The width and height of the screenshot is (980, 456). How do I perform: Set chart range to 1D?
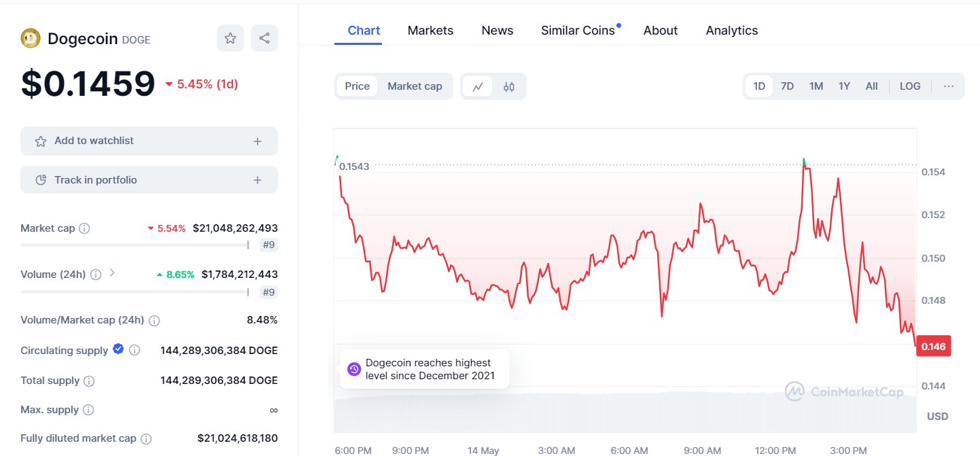(x=759, y=86)
